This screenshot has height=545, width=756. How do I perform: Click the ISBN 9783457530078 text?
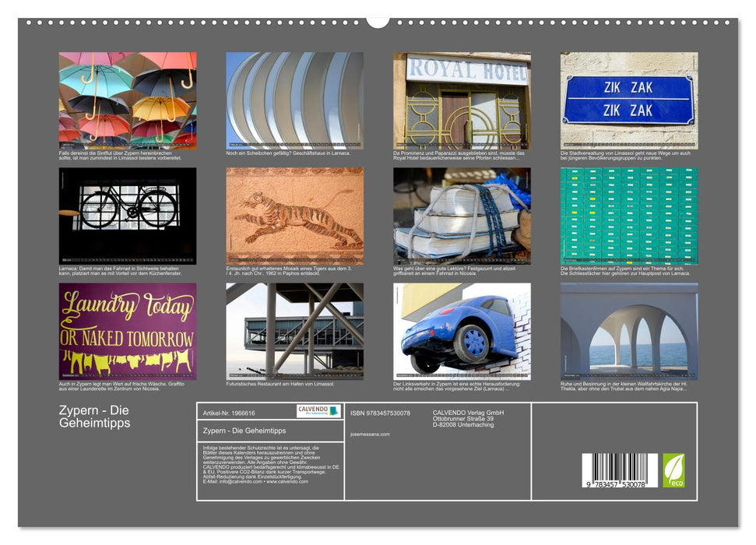pyautogui.click(x=380, y=413)
